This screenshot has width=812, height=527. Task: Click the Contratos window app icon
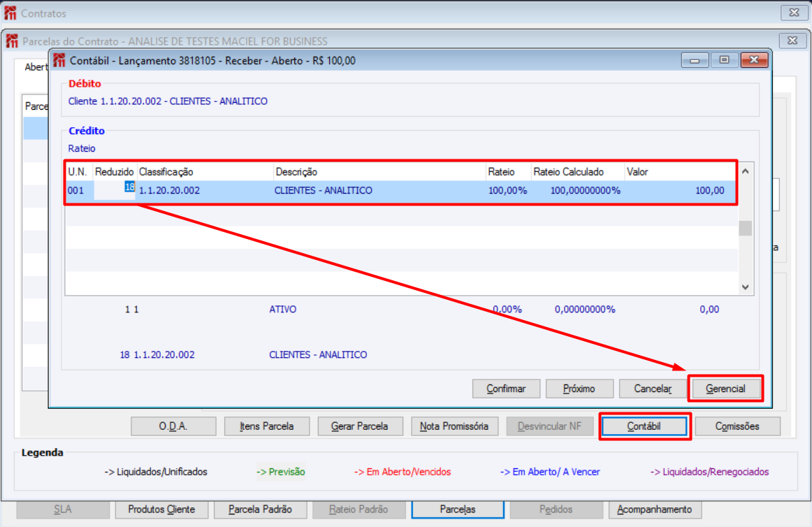(10, 13)
